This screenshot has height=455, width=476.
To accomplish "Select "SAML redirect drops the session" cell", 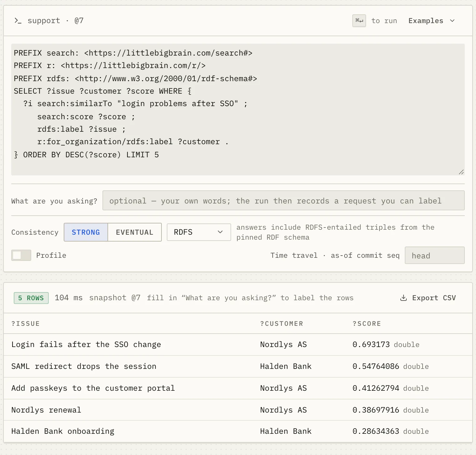I will [84, 366].
